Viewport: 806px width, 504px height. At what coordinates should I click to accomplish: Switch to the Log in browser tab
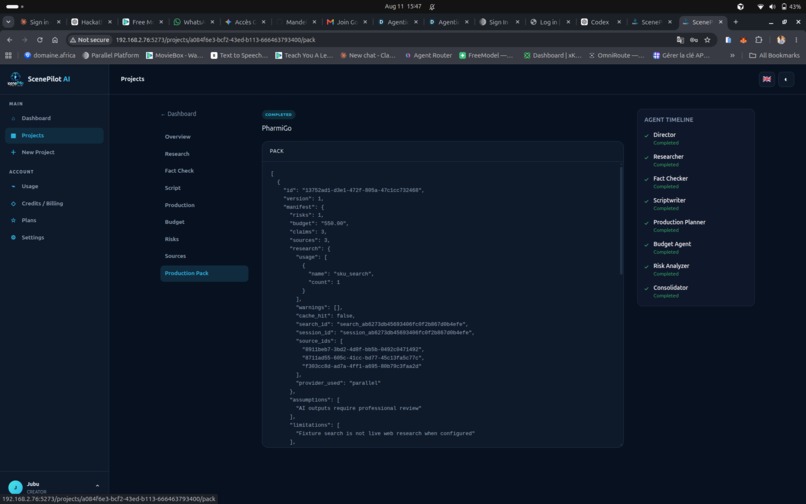click(548, 22)
